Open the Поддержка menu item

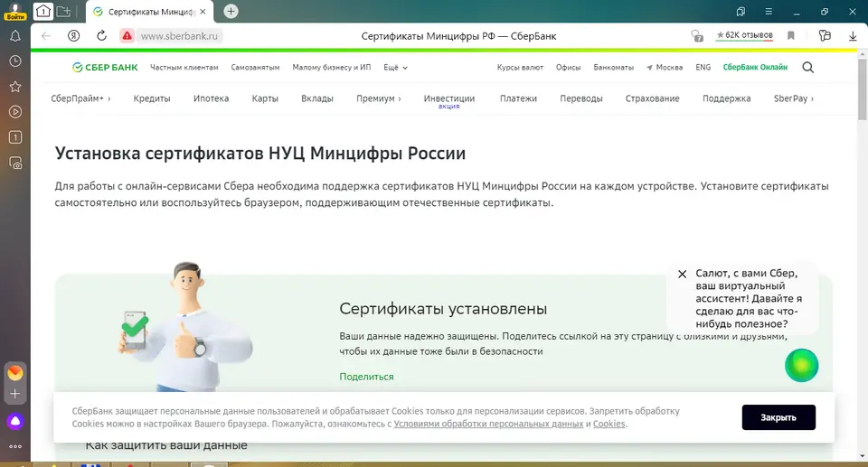pyautogui.click(x=726, y=98)
